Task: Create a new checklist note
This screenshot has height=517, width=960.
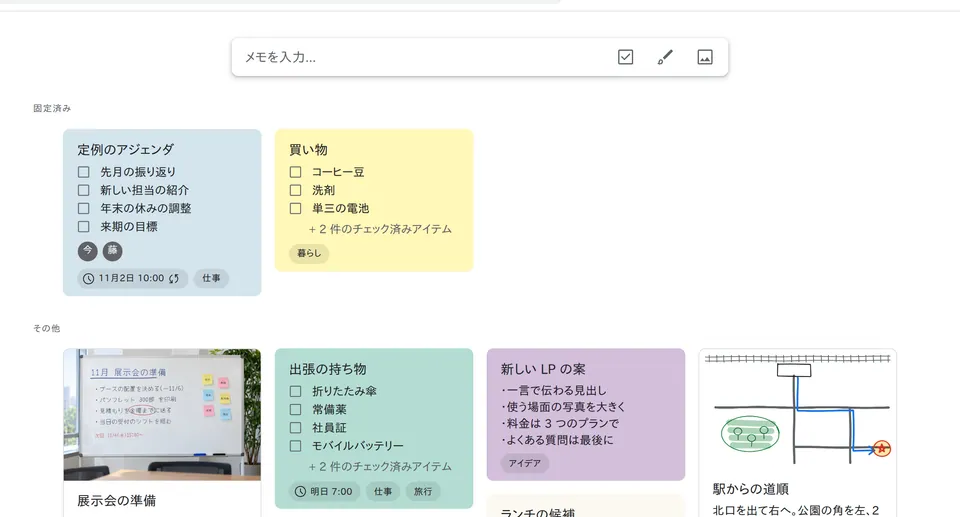Action: [x=625, y=57]
